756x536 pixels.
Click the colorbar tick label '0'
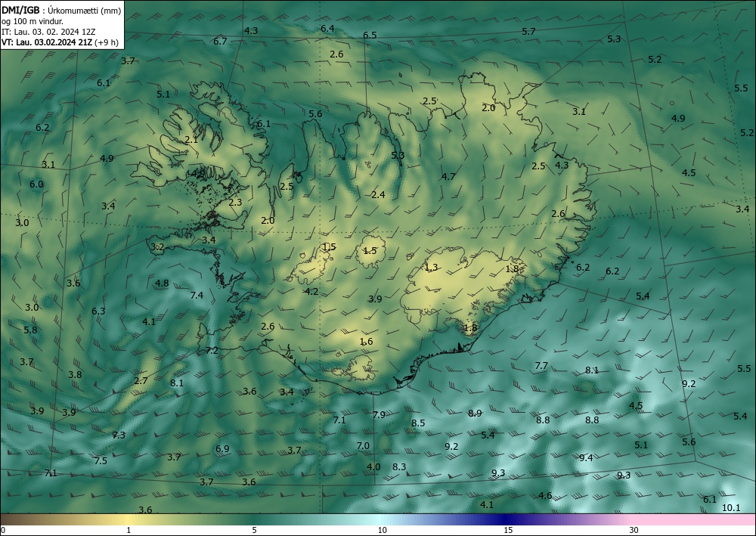click(3, 531)
